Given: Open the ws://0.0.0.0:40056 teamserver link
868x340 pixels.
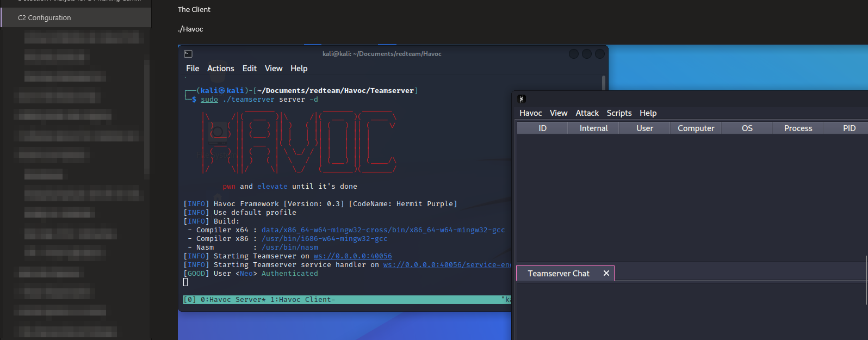Looking at the screenshot, I should pyautogui.click(x=352, y=256).
